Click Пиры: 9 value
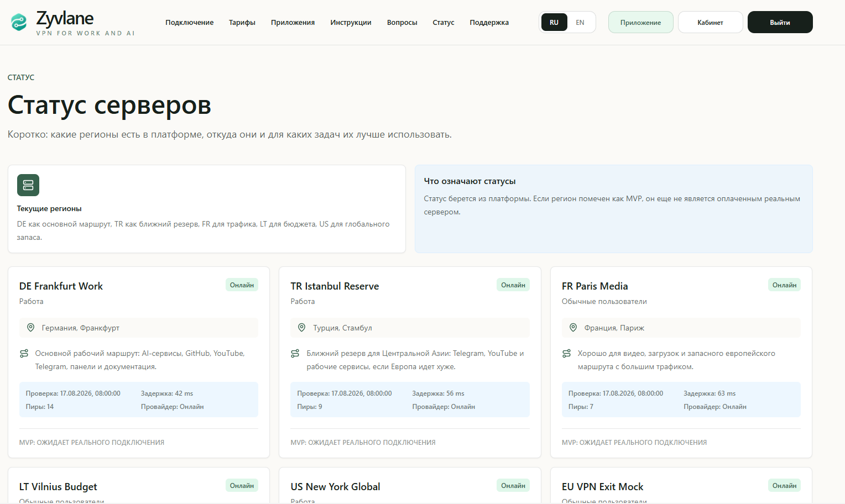Viewport: 845px width, 504px height. [x=310, y=407]
